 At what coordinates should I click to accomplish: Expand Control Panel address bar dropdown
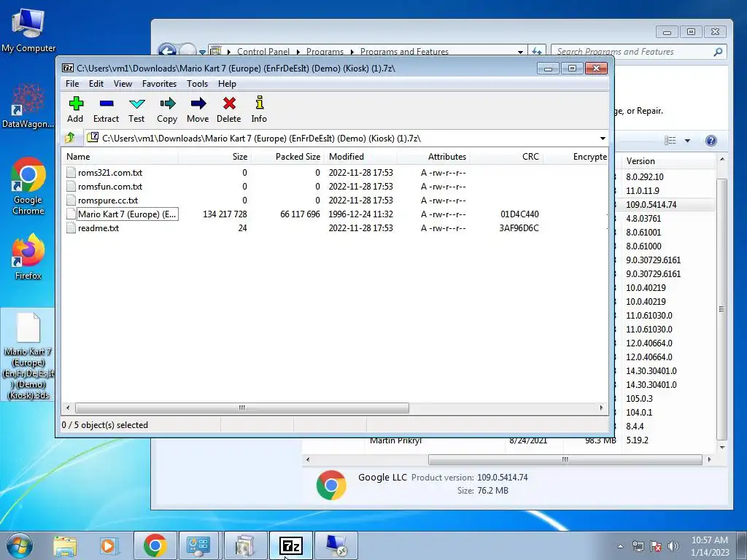point(519,52)
